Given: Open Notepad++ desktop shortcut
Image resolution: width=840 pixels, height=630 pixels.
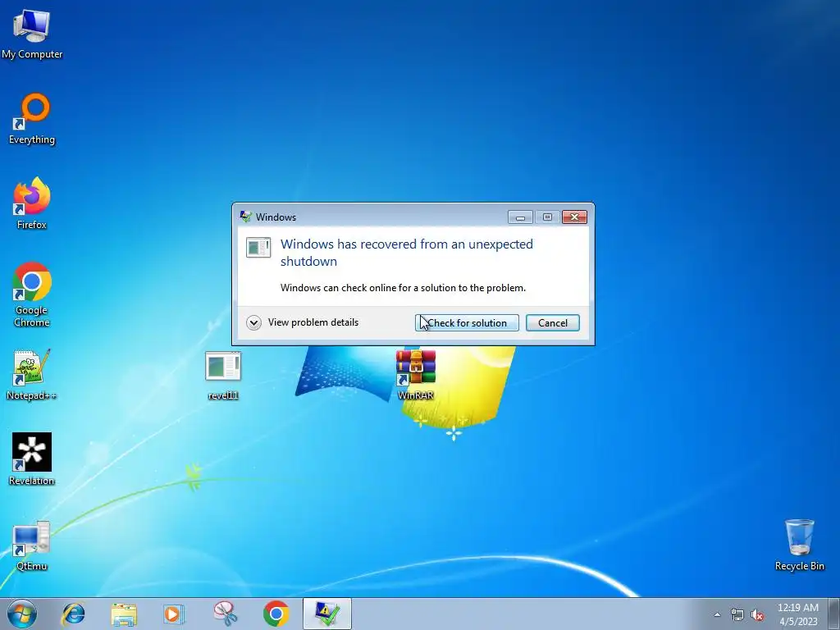Looking at the screenshot, I should [32, 374].
